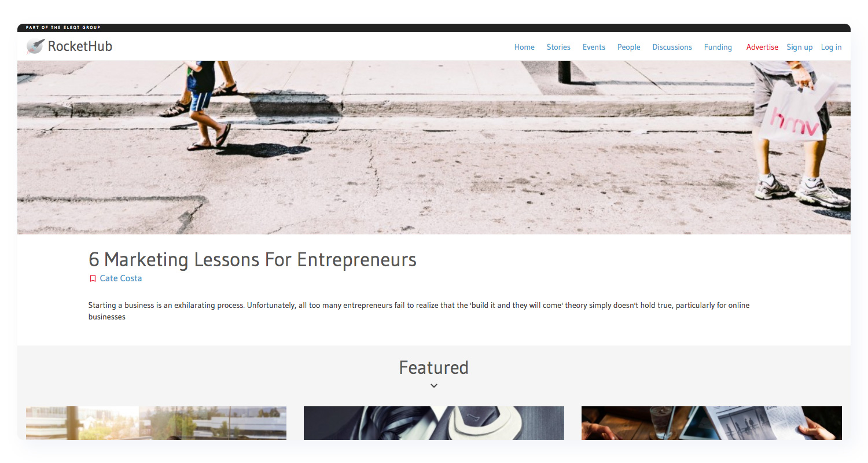Open the Home menu item
The height and width of the screenshot is (463, 868).
click(x=524, y=47)
